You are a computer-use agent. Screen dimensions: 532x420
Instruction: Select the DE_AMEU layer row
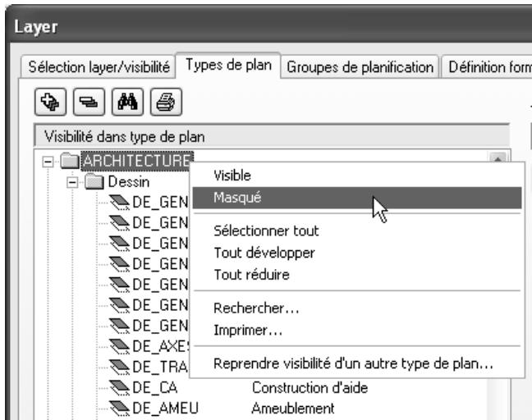click(165, 409)
